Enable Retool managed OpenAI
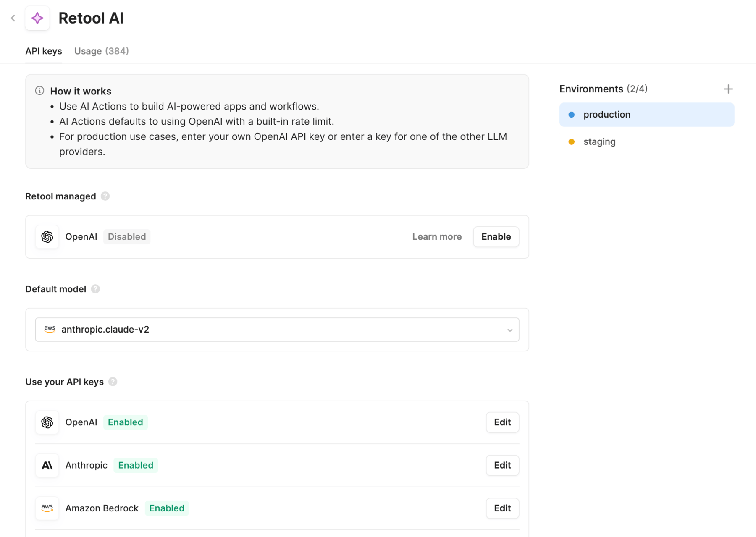 click(496, 237)
